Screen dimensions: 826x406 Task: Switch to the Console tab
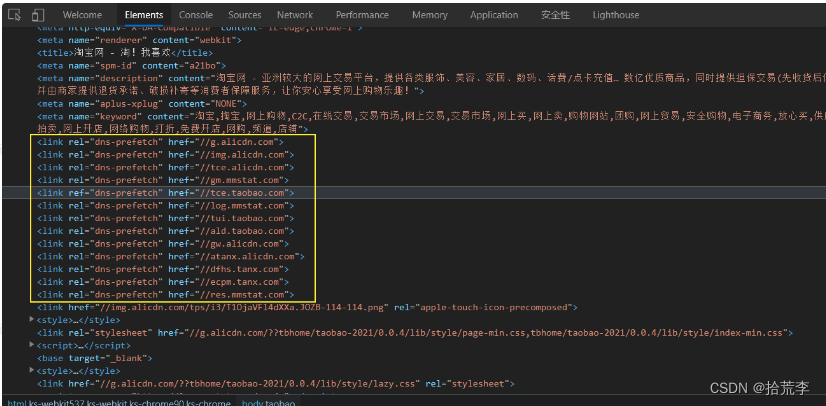click(196, 15)
